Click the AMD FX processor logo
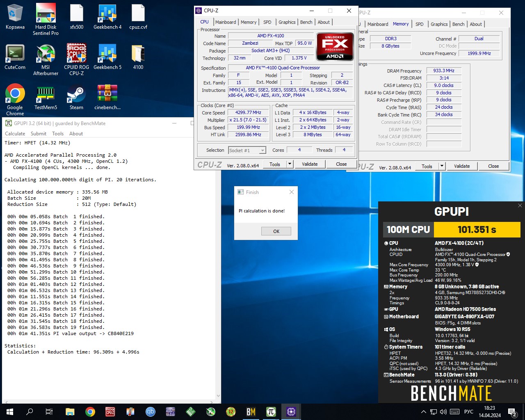This screenshot has width=525, height=420. [335, 47]
